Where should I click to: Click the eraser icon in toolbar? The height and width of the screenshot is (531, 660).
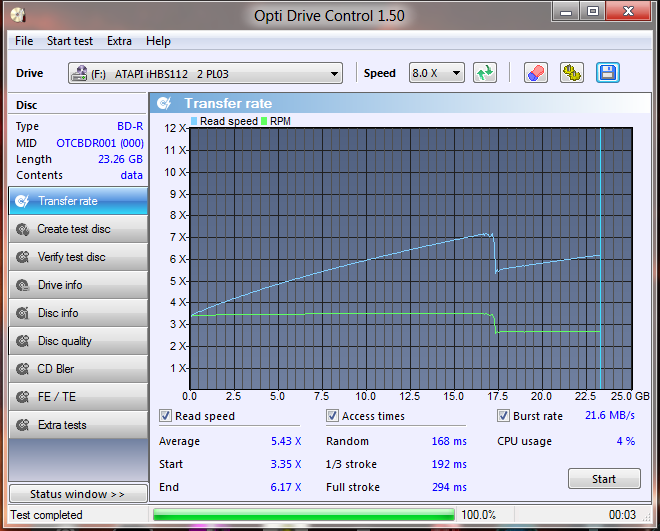[x=536, y=73]
